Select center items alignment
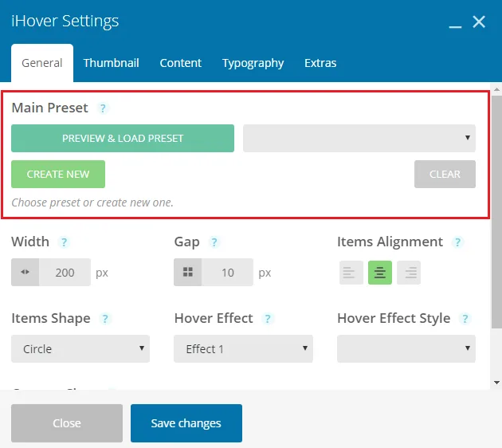The height and width of the screenshot is (448, 502). point(380,273)
